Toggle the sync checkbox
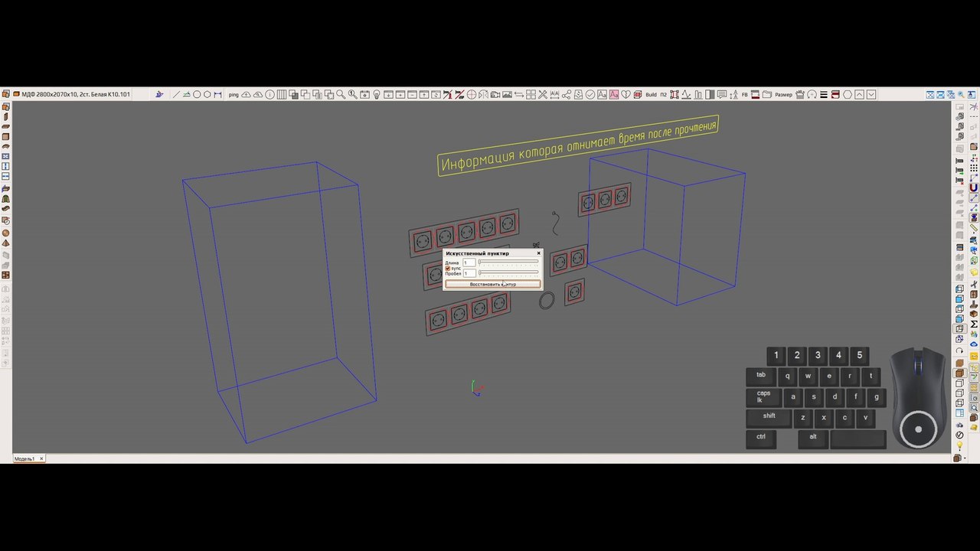The image size is (980, 551). (448, 269)
